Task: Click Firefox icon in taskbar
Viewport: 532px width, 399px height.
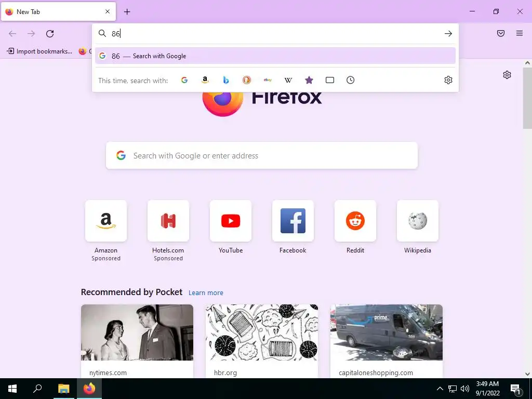Action: point(89,389)
